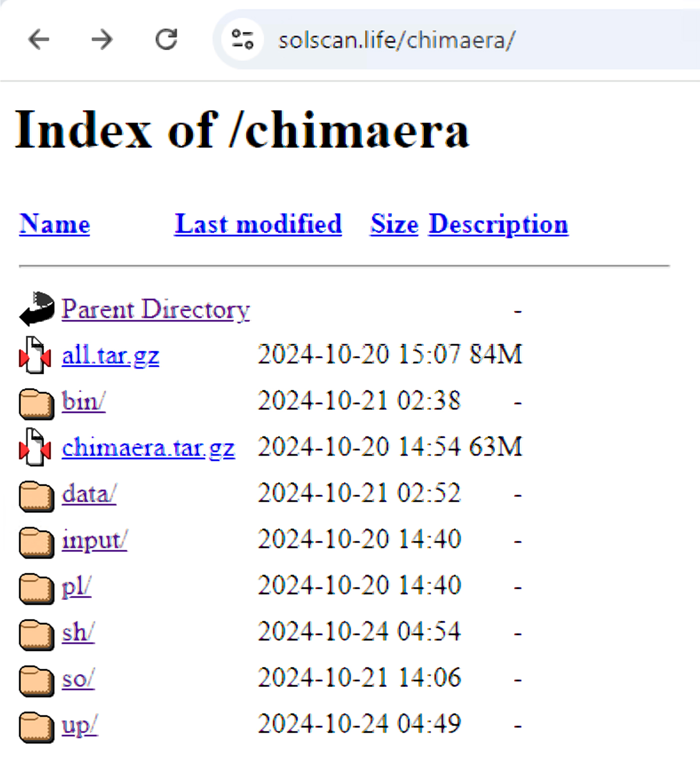
Task: Click the date 2024-10-21 02:38
Action: 359,401
